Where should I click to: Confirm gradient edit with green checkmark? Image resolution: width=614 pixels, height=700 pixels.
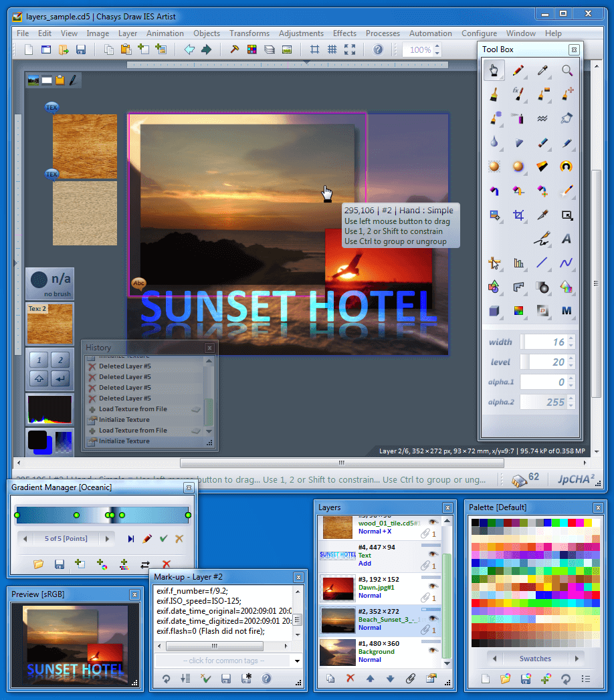tap(164, 539)
